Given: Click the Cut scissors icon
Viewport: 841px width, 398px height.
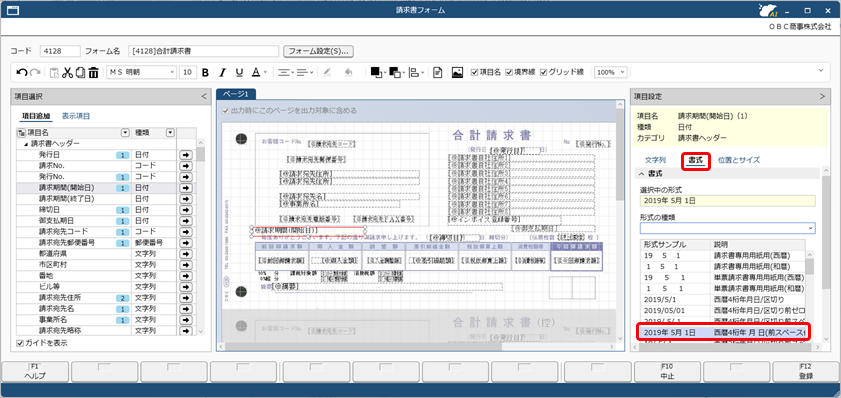Looking at the screenshot, I should point(67,72).
